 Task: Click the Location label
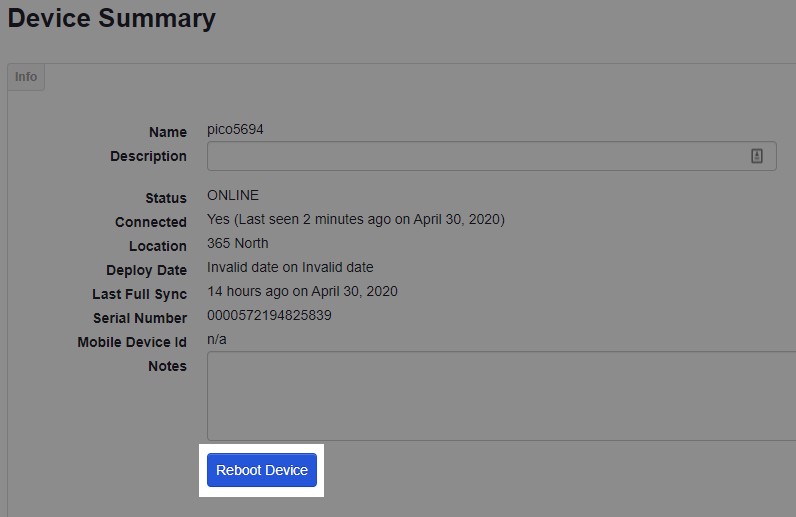click(157, 246)
